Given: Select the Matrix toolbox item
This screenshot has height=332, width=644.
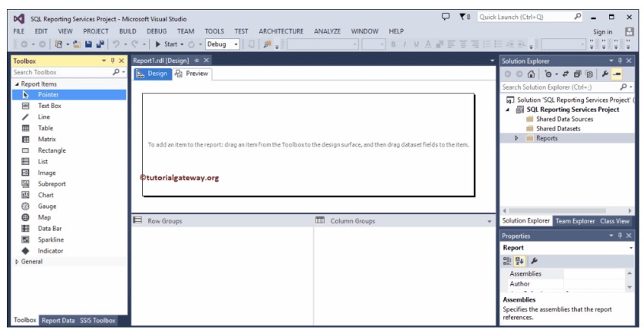Looking at the screenshot, I should pos(69,139).
